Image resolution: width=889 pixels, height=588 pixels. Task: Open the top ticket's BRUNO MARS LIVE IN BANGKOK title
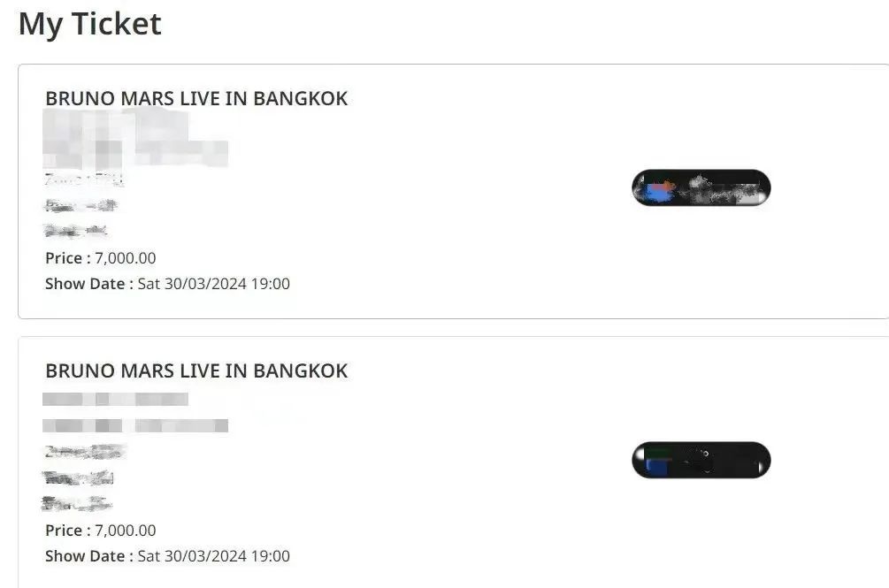pyautogui.click(x=196, y=98)
